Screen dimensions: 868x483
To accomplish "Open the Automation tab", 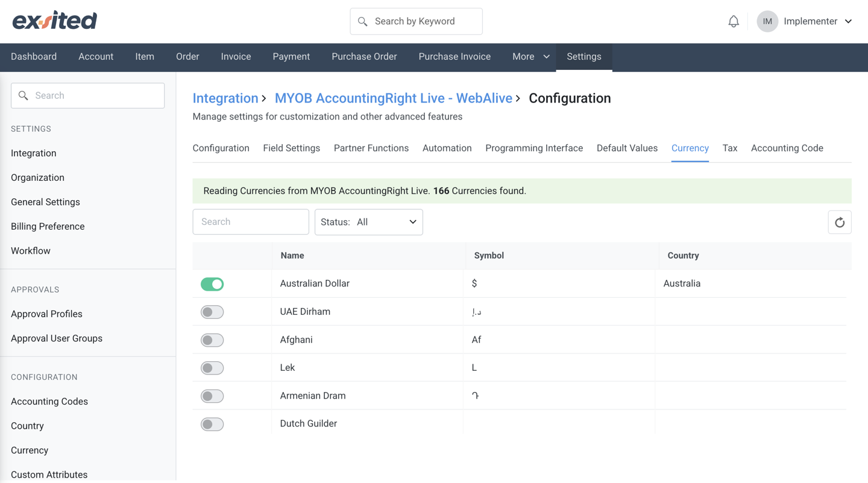I will (x=447, y=148).
